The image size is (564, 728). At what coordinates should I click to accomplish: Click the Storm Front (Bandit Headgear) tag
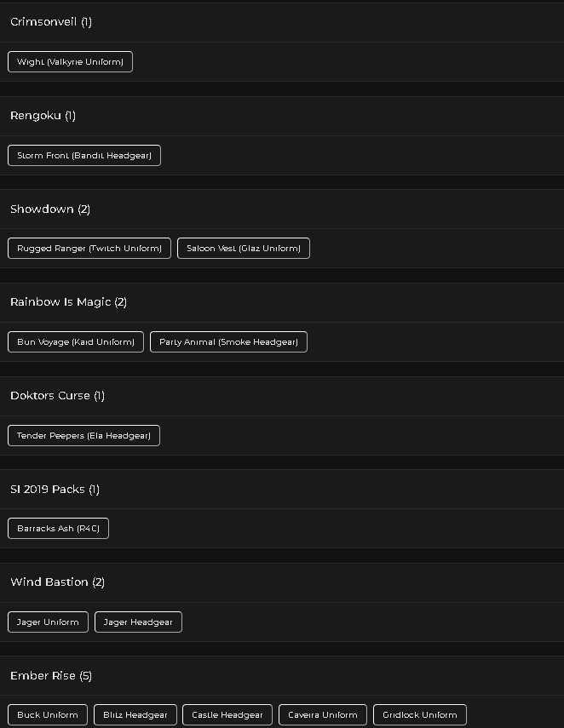(84, 156)
